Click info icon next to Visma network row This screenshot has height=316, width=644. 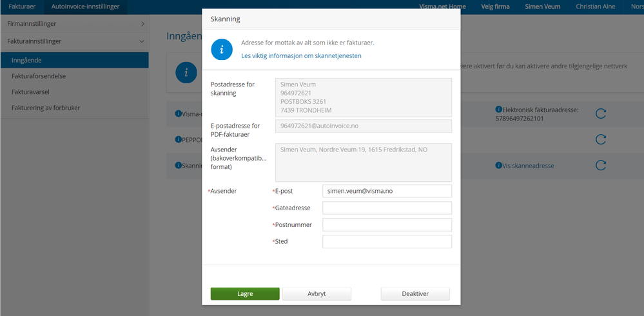[x=179, y=114]
